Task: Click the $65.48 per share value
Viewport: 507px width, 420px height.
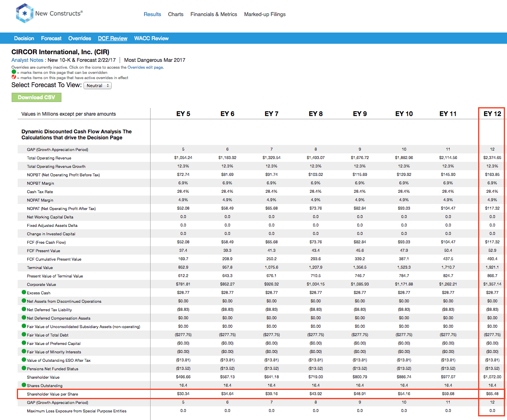Action: (493, 393)
